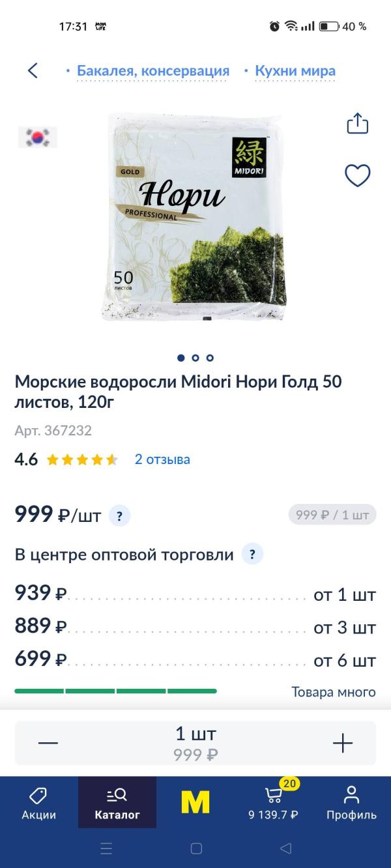Image resolution: width=391 pixels, height=868 pixels.
Task: Open Кухни мира category link
Action: pos(295,71)
